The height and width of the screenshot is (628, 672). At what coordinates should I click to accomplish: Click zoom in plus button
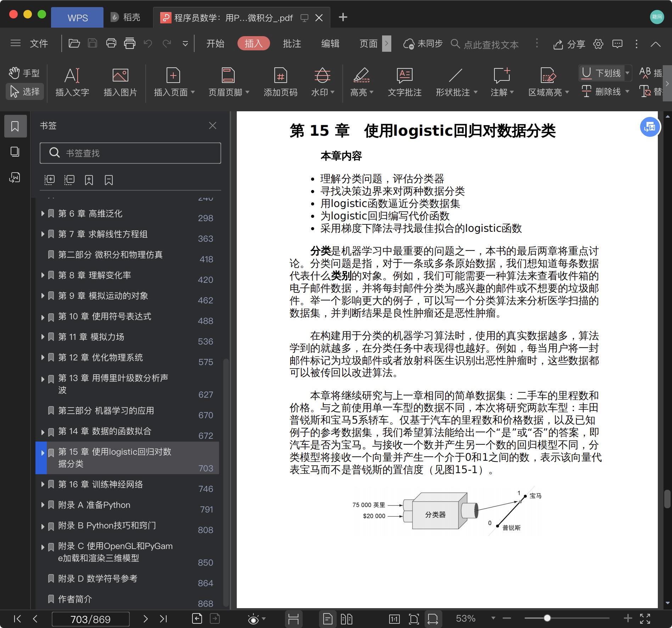(628, 618)
